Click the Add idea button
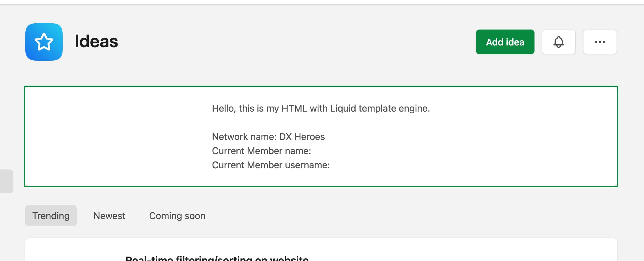Viewport: 644px width, 261px height. pos(505,42)
